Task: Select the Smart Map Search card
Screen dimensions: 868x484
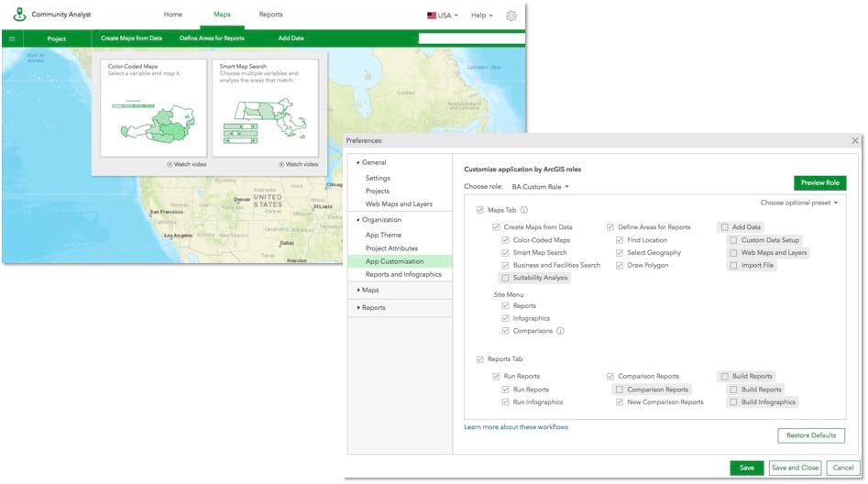Action: [x=265, y=108]
